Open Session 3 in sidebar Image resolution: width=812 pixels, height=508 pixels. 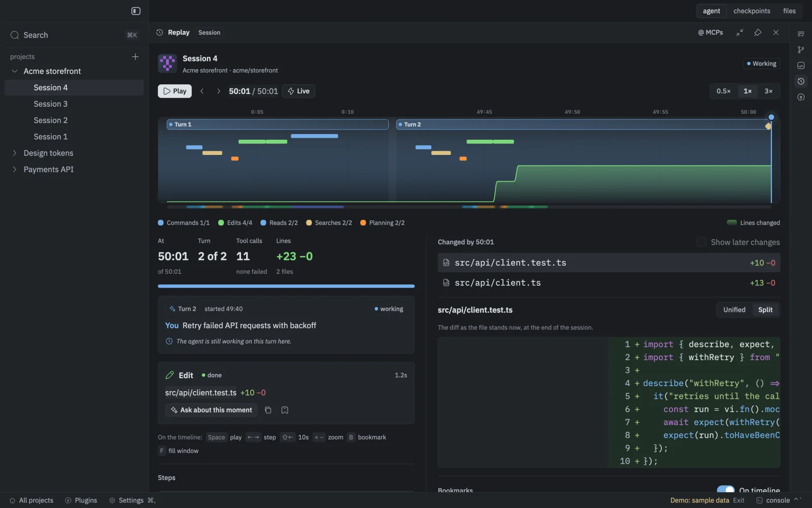coord(74,104)
